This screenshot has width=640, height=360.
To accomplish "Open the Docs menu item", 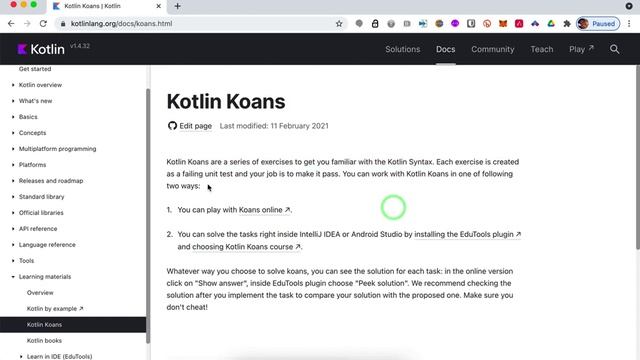I will (445, 49).
